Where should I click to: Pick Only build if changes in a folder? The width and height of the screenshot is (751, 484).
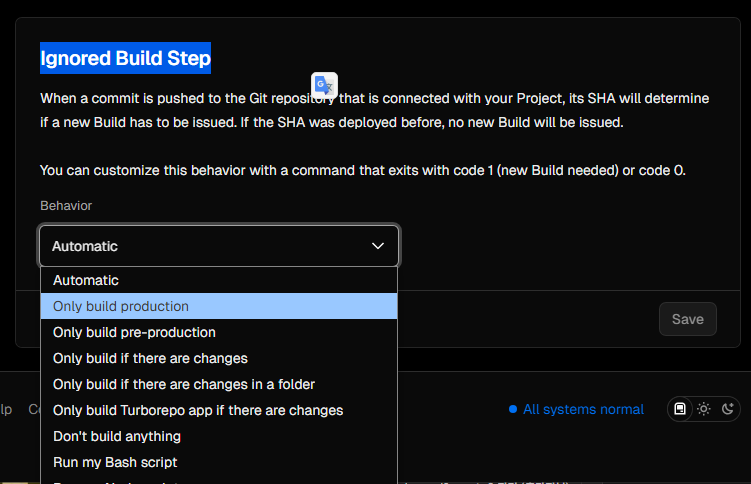[x=219, y=384]
